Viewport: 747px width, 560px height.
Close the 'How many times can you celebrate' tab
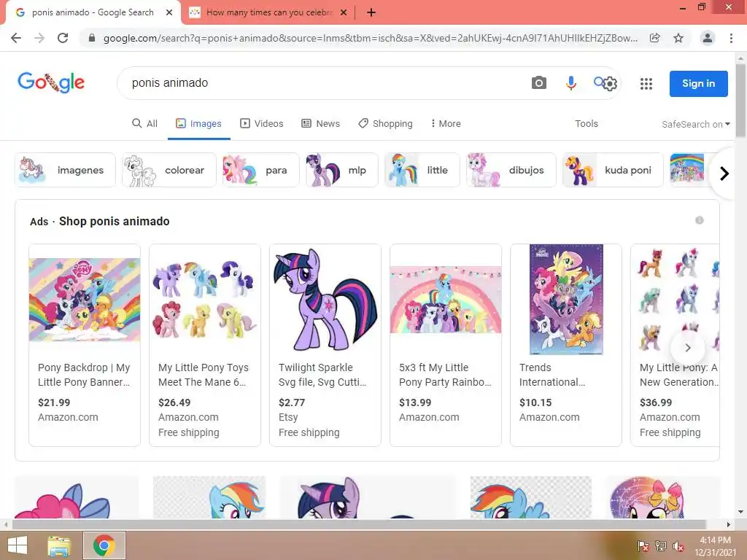(x=344, y=12)
